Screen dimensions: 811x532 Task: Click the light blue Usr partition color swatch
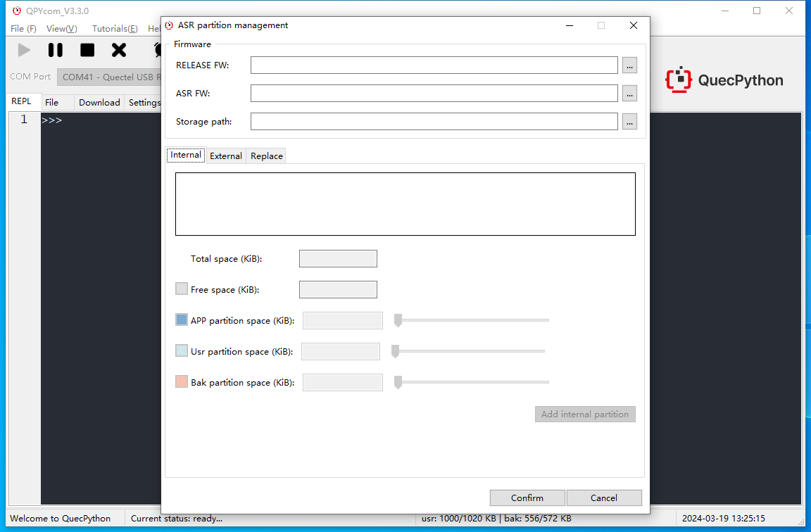[182, 350]
